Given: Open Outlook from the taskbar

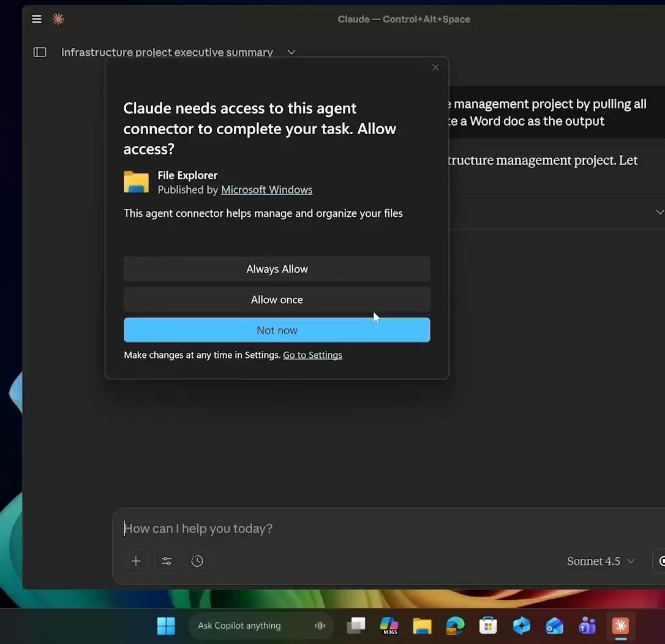Looking at the screenshot, I should [x=554, y=626].
